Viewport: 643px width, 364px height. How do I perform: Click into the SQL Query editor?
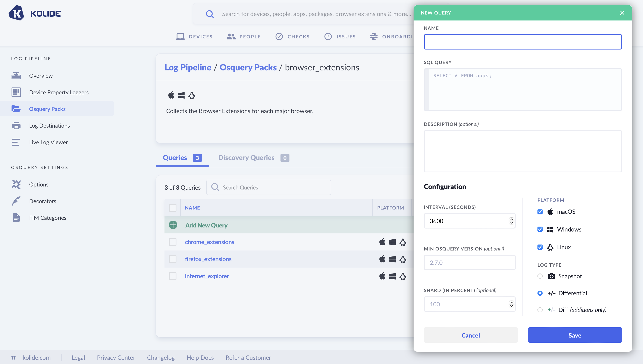[523, 90]
